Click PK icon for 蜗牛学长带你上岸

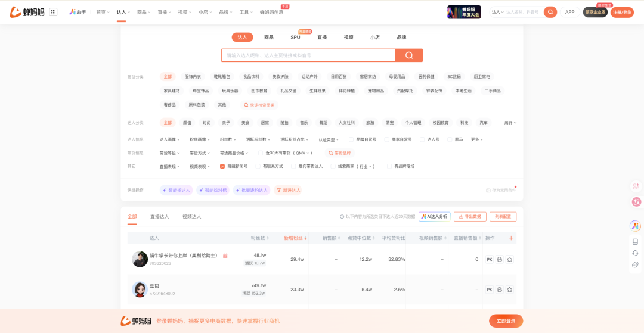[x=490, y=259]
